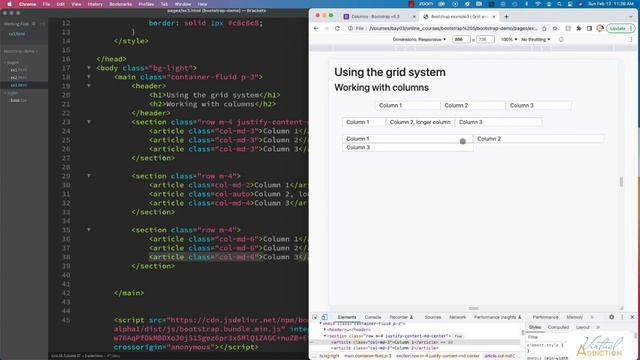This screenshot has height=360, width=640.
Task: Click the rotate icon in the device toolbar
Action: pyautogui.click(x=561, y=40)
